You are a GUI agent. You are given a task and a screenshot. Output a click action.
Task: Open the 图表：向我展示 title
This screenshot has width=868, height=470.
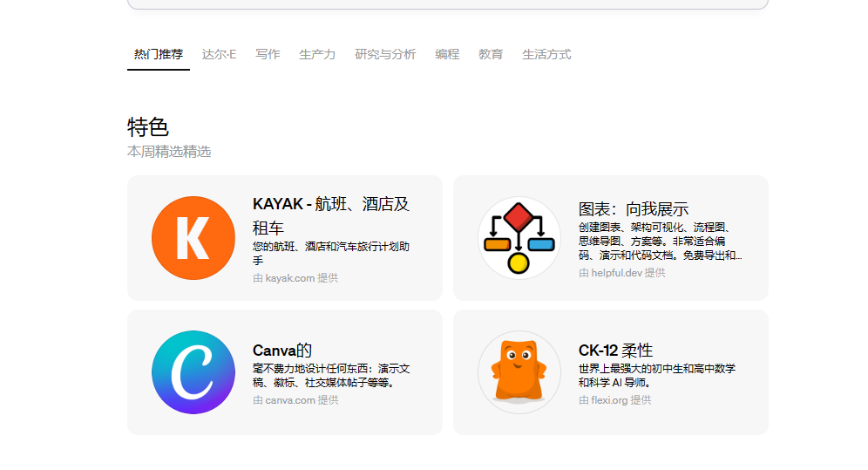634,209
